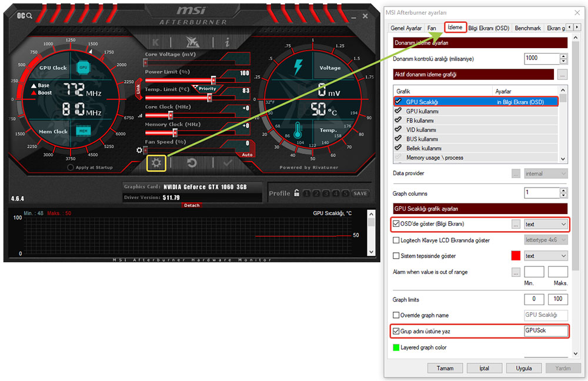Open the information i icon
The image size is (588, 381).
coord(227,42)
